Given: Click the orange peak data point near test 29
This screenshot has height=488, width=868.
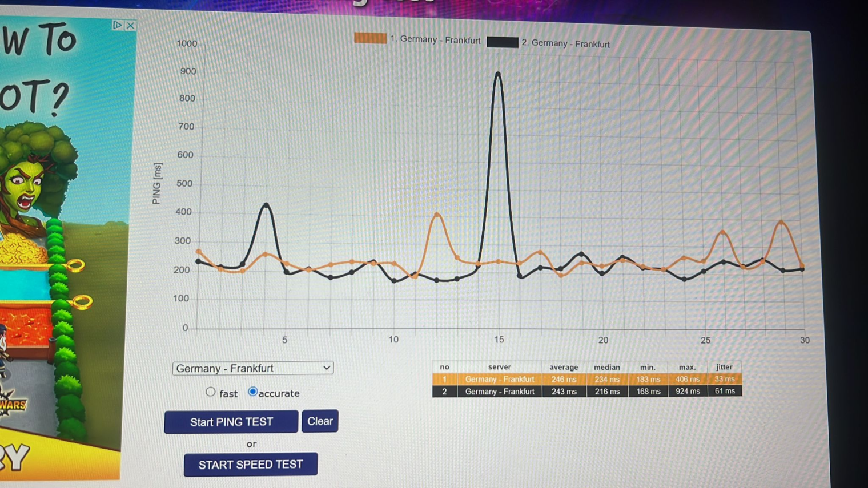Looking at the screenshot, I should (x=781, y=222).
